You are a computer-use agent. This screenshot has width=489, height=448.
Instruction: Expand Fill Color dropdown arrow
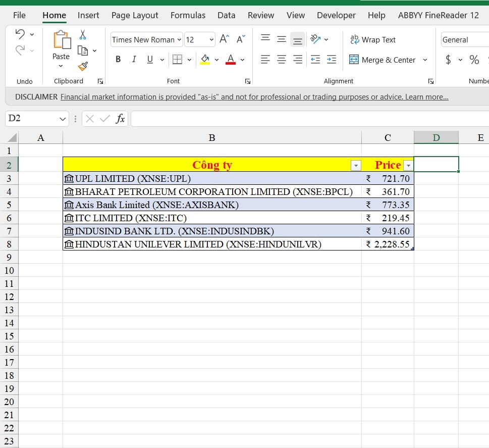tap(216, 60)
